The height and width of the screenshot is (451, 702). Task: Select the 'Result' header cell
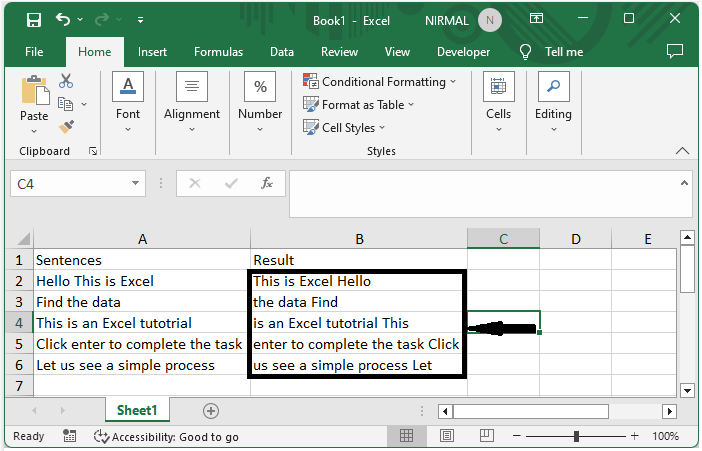click(x=359, y=260)
